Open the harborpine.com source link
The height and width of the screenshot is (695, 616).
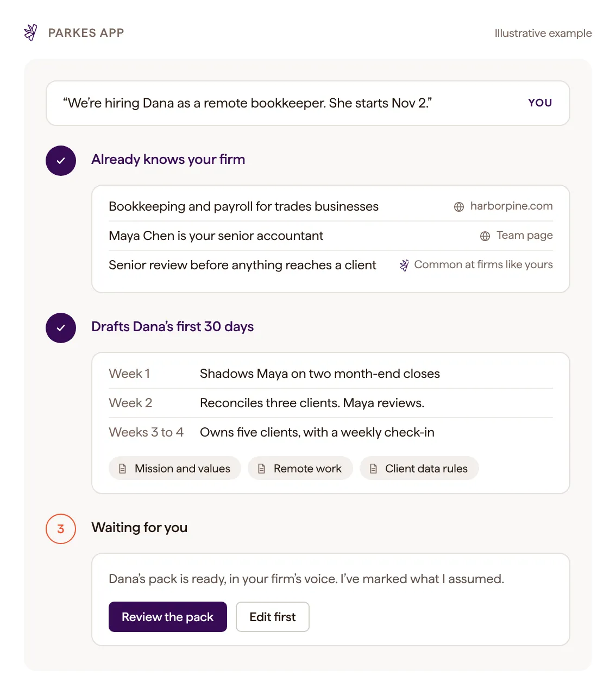click(511, 206)
